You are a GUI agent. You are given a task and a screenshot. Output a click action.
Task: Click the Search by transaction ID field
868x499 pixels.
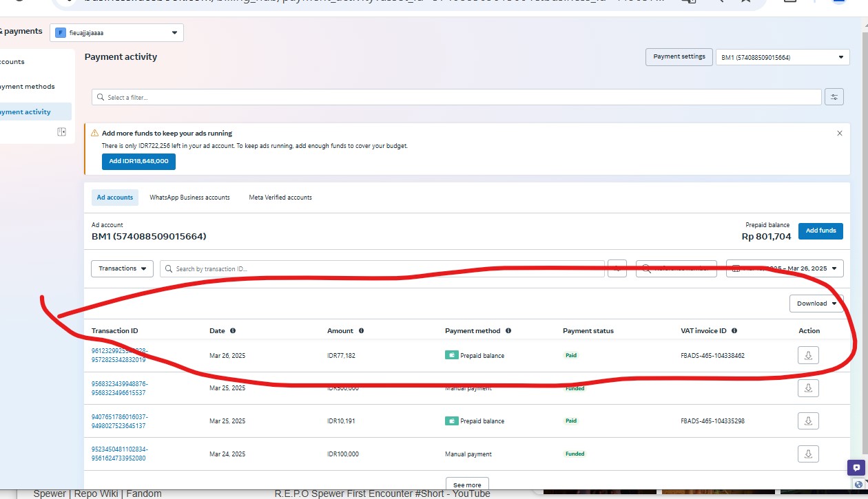(382, 268)
